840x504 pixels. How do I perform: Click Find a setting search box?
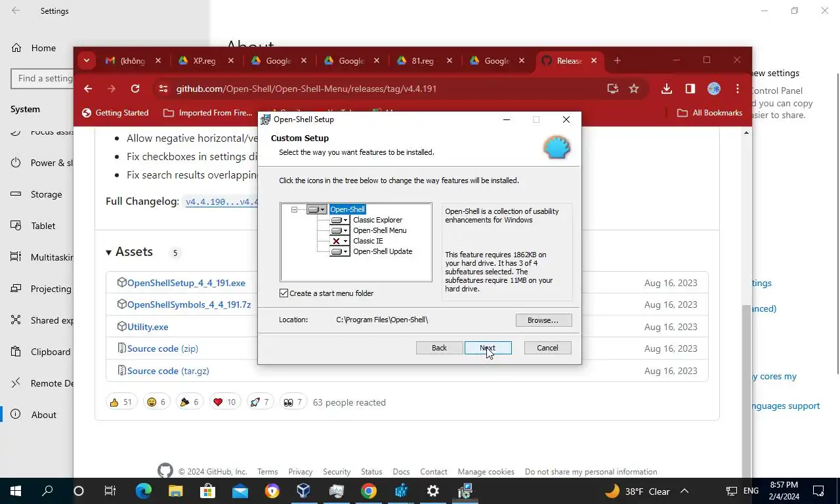tap(42, 78)
